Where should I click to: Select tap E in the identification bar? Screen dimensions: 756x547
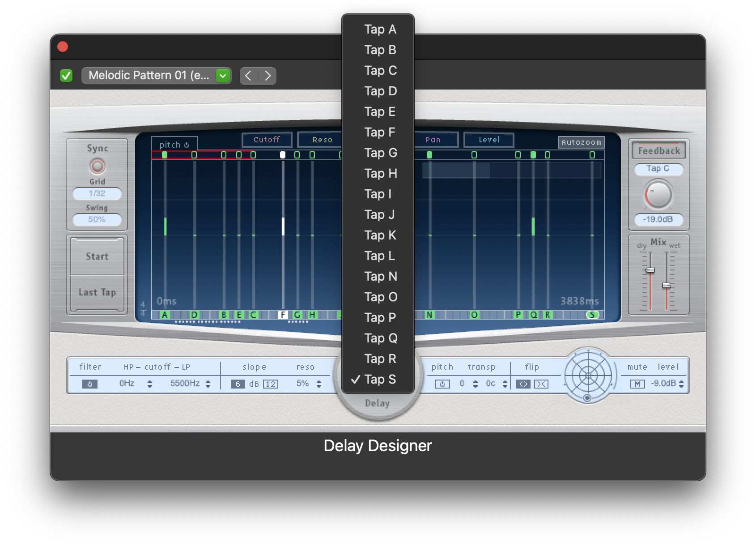(239, 315)
